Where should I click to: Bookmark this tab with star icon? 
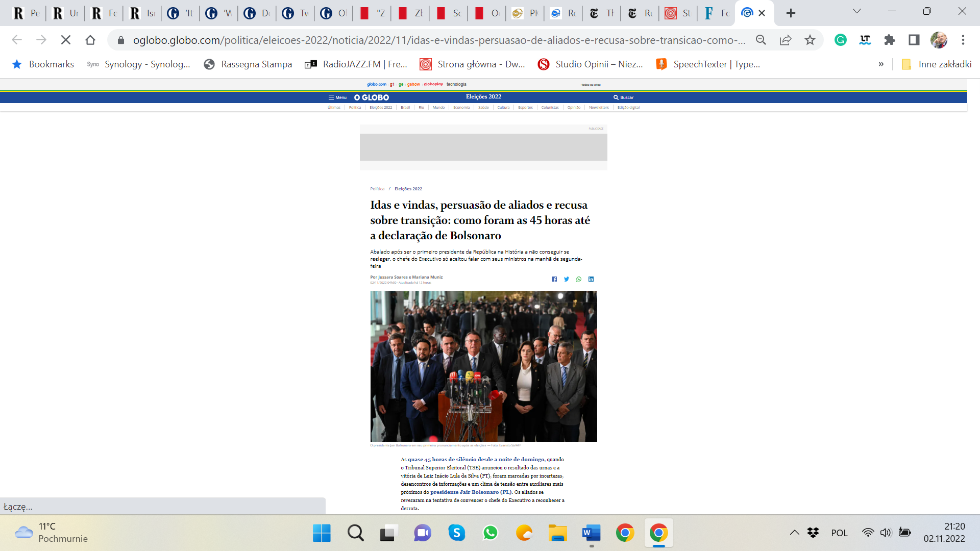pyautogui.click(x=810, y=40)
